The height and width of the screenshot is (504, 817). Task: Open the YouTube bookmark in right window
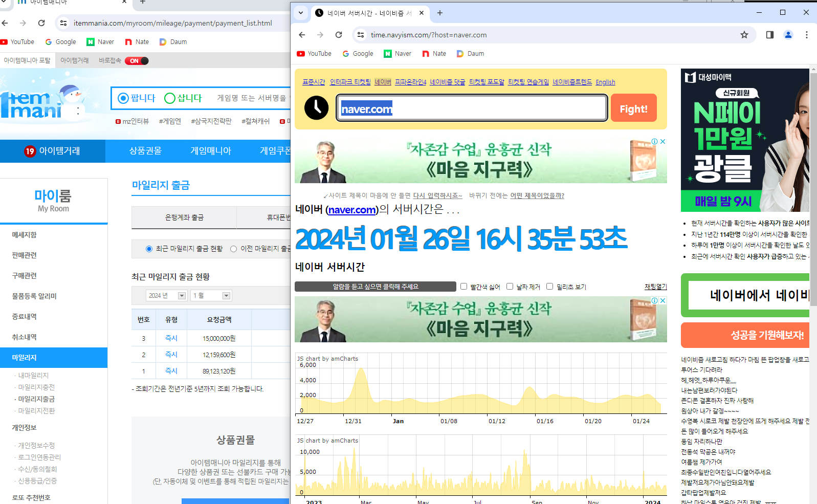(314, 54)
